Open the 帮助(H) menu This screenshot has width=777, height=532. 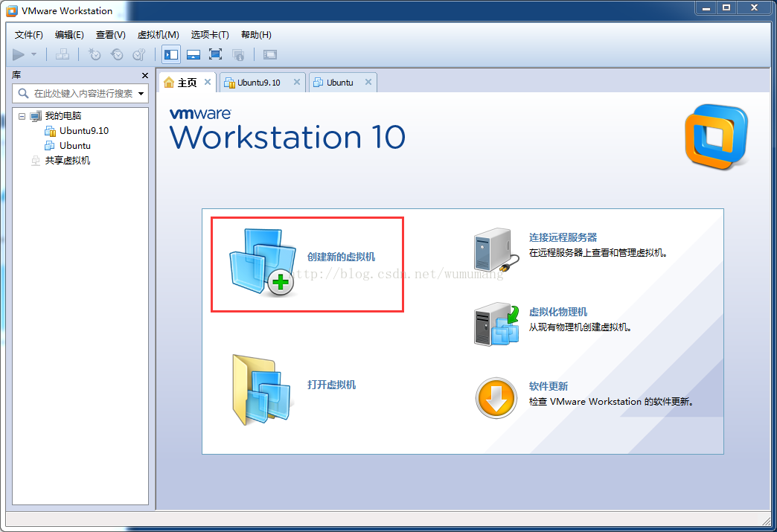[x=256, y=35]
